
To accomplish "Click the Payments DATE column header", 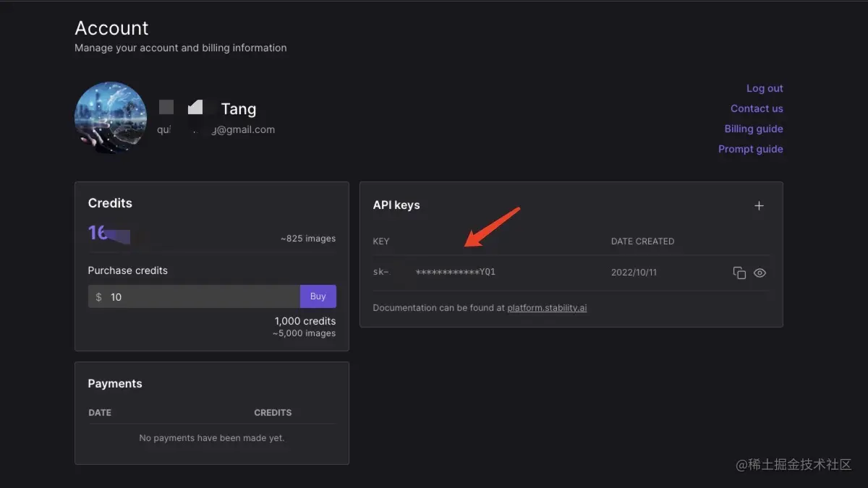I will pyautogui.click(x=100, y=413).
